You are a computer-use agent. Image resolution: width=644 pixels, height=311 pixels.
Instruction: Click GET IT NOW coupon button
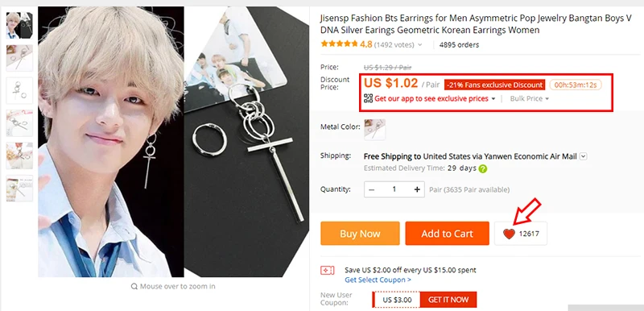(448, 300)
